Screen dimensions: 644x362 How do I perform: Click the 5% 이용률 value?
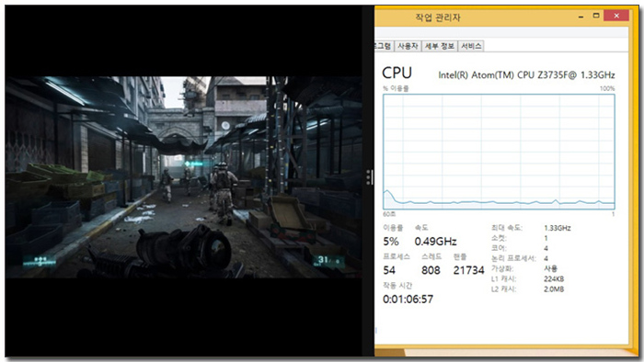[391, 242]
